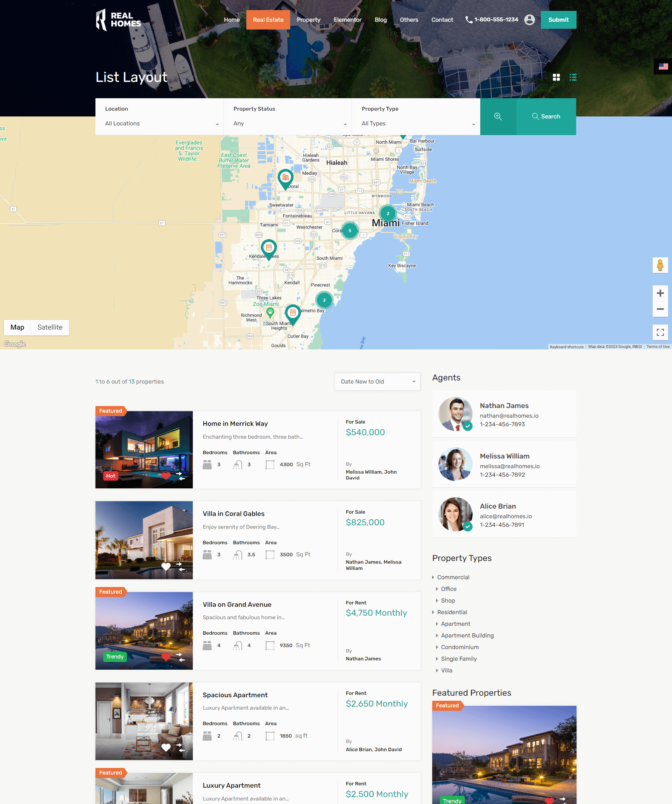Select the map marker near Doral

coord(286,179)
